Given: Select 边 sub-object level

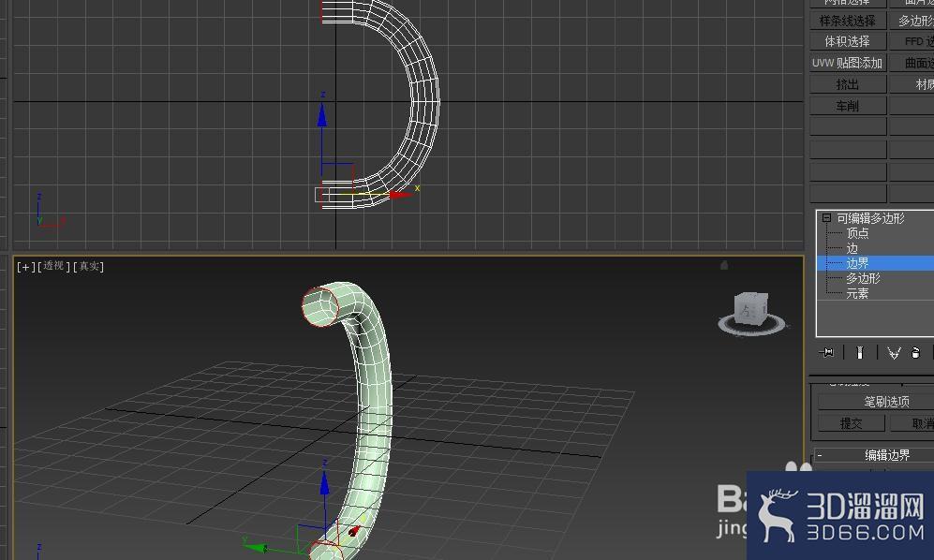Looking at the screenshot, I should tap(852, 248).
